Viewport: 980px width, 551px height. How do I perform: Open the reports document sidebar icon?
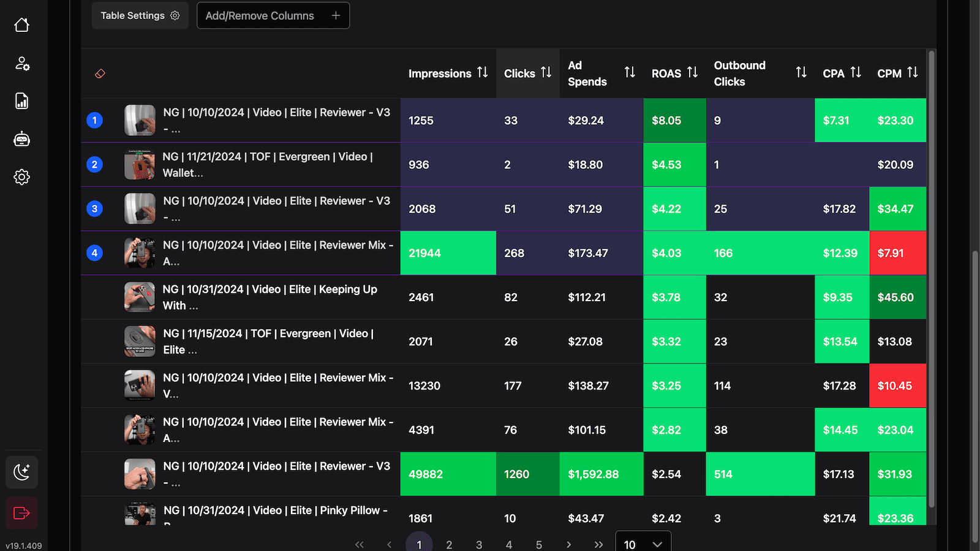point(22,101)
